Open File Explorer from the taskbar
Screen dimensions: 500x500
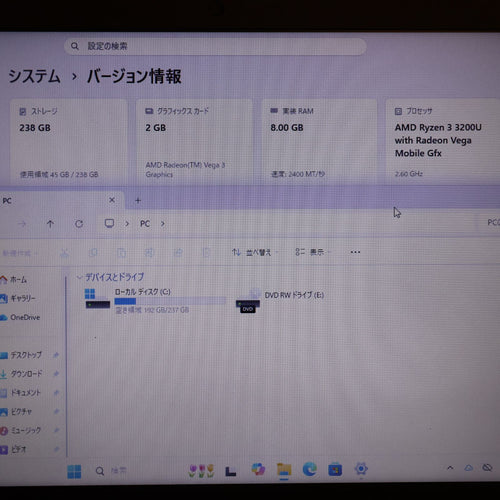click(x=284, y=470)
